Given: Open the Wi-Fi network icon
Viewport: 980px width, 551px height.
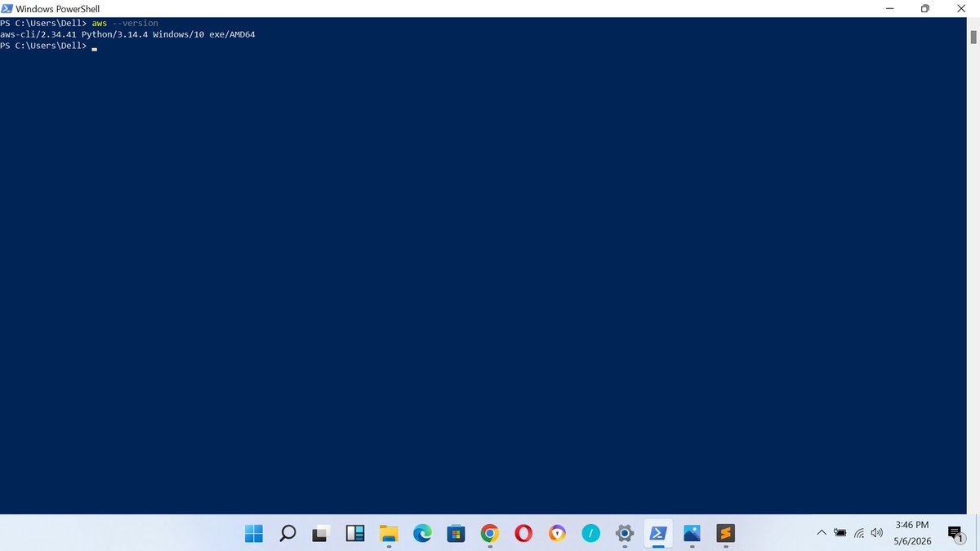Looking at the screenshot, I should 859,533.
